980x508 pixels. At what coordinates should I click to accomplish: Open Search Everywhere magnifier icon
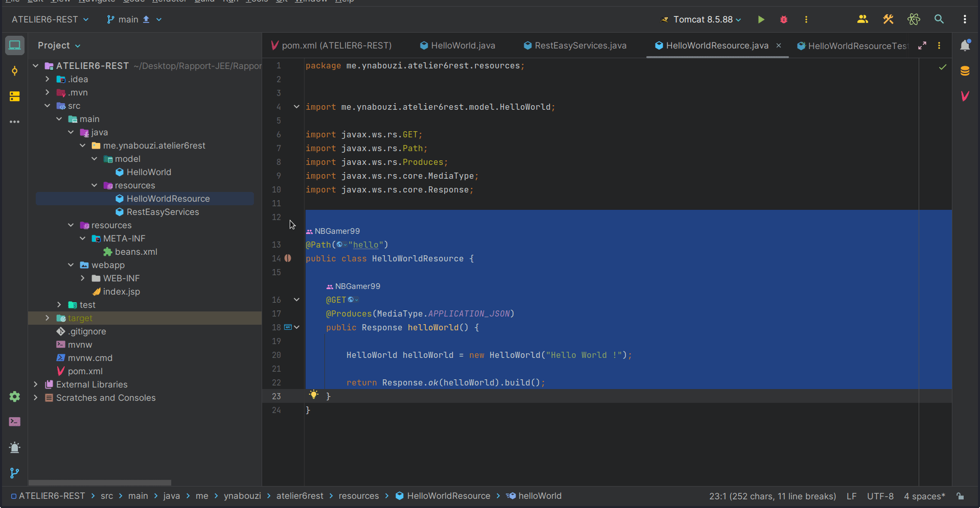click(x=939, y=19)
